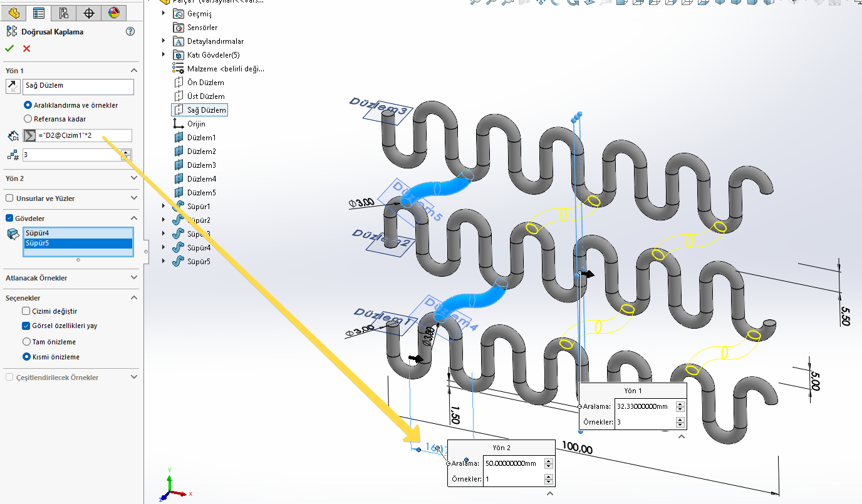Image resolution: width=862 pixels, height=504 pixels.
Task: Open the help icon for Doğrusal Kaplama
Action: (130, 31)
